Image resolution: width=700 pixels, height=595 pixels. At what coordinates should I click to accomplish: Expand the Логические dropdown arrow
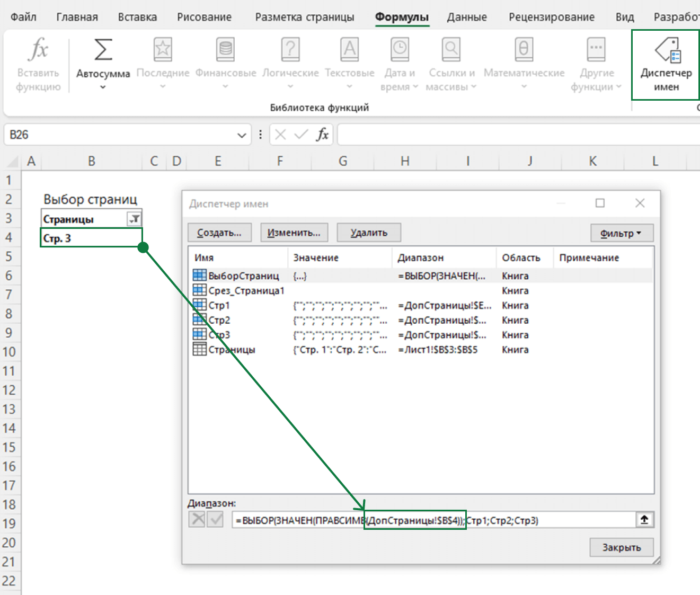[x=290, y=86]
